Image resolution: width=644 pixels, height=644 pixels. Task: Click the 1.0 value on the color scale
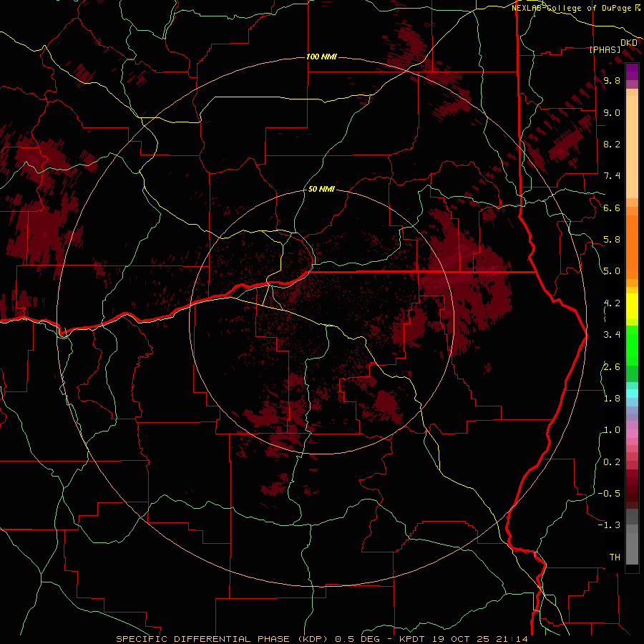point(612,430)
